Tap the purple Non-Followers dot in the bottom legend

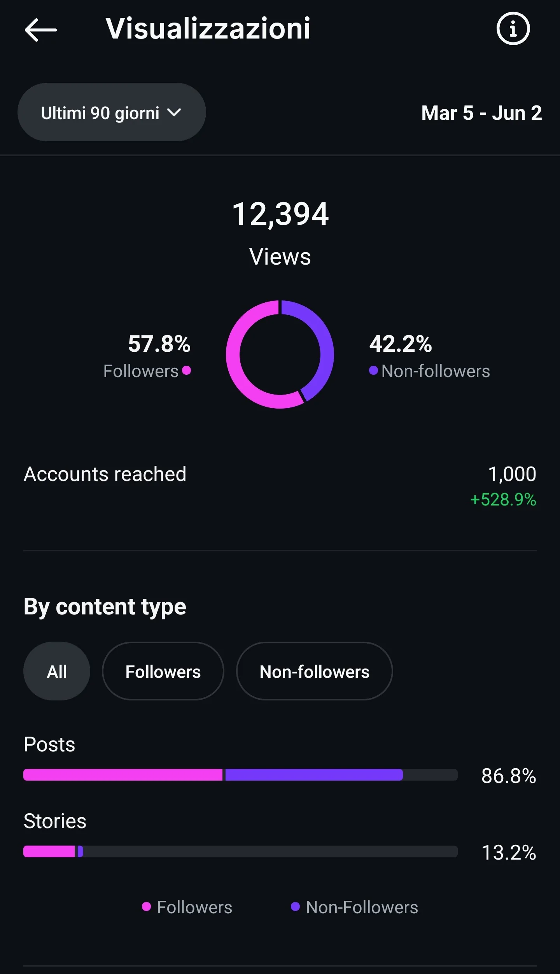click(295, 907)
